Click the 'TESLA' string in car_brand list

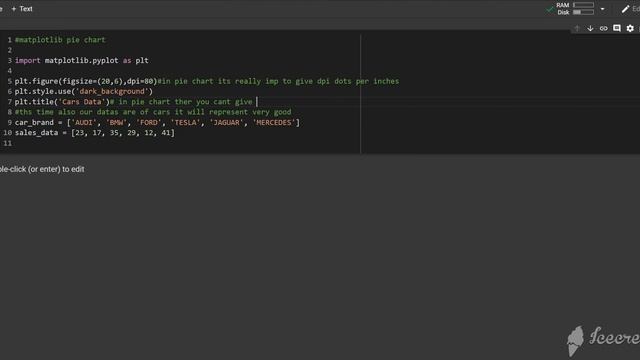click(x=186, y=122)
